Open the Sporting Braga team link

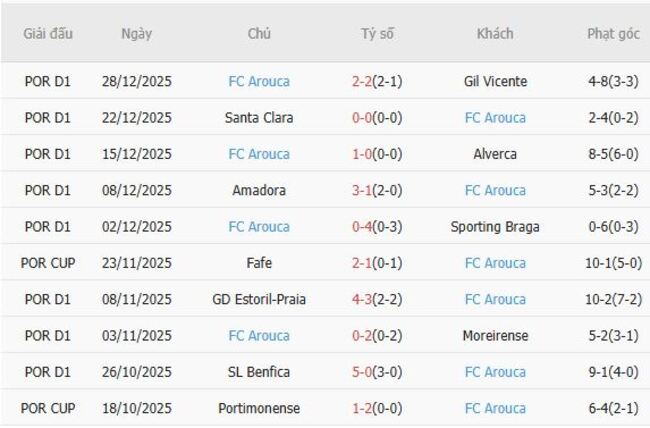point(495,227)
